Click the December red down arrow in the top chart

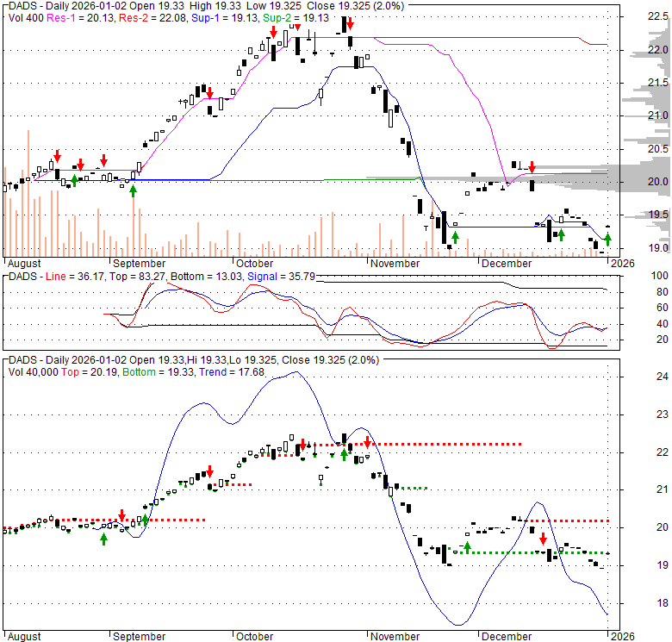[x=532, y=167]
